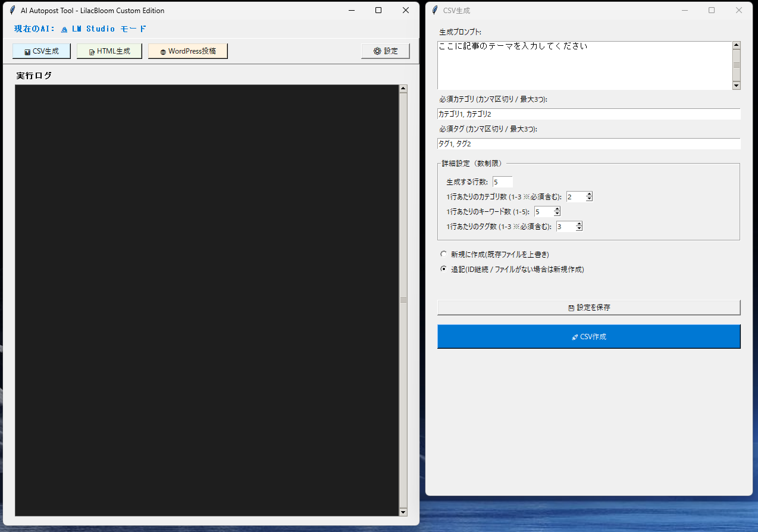Click the 設定を保存 button
Image resolution: width=758 pixels, height=532 pixels.
coord(588,308)
